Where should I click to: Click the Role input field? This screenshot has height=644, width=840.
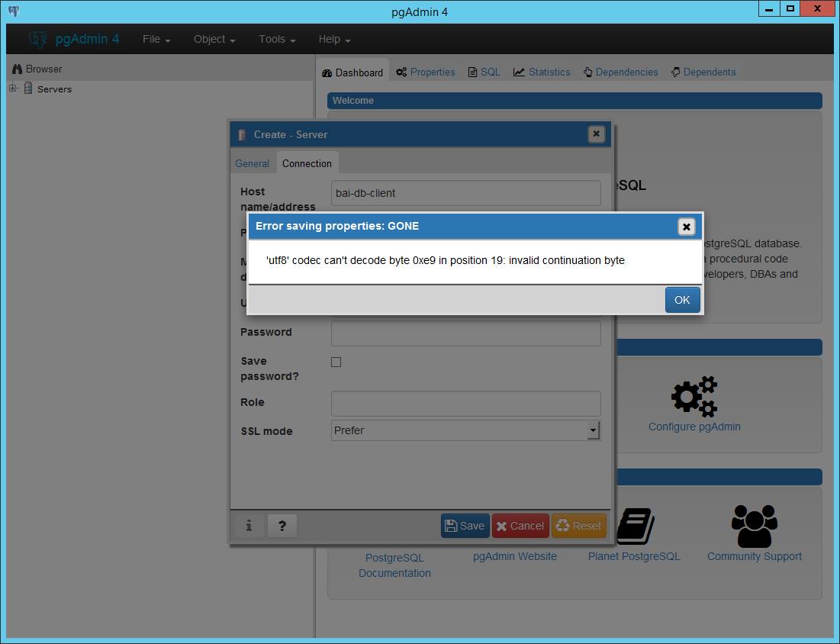point(465,404)
